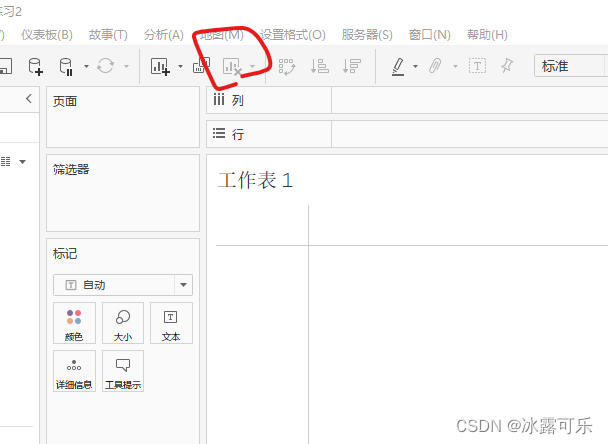Open the 分析(A) menu
The width and height of the screenshot is (608, 444).
tap(164, 35)
